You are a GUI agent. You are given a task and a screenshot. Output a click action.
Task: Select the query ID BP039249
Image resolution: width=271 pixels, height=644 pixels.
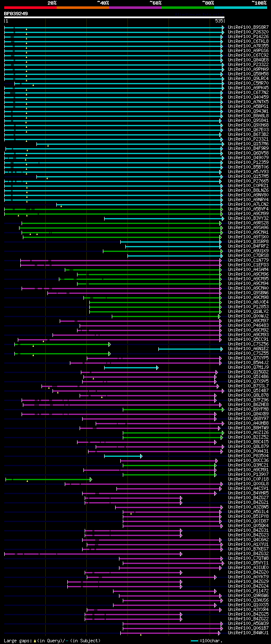16,14
